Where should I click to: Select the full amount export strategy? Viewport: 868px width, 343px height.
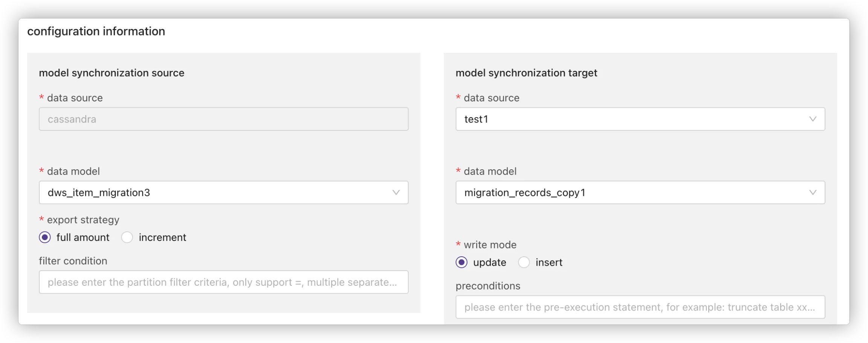[x=45, y=237]
